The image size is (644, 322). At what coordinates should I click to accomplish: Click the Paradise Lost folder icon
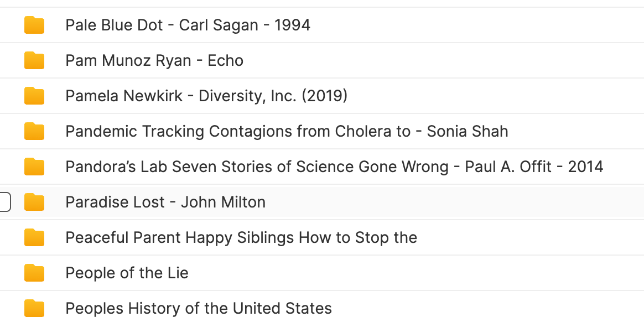tap(34, 201)
